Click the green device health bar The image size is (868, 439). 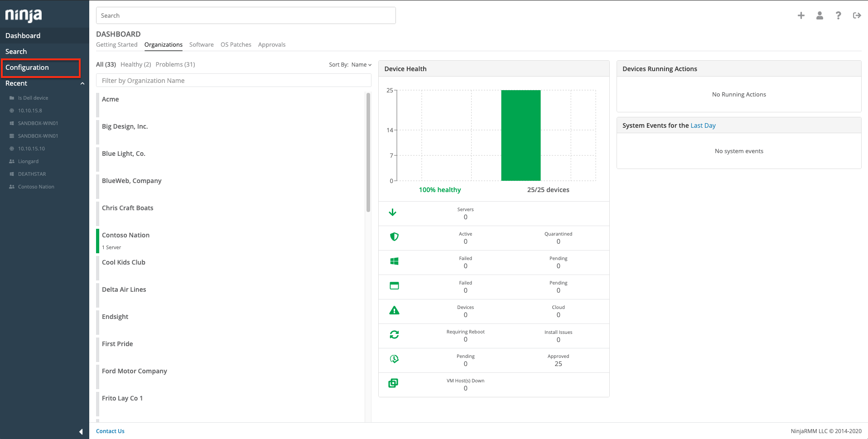pos(521,135)
